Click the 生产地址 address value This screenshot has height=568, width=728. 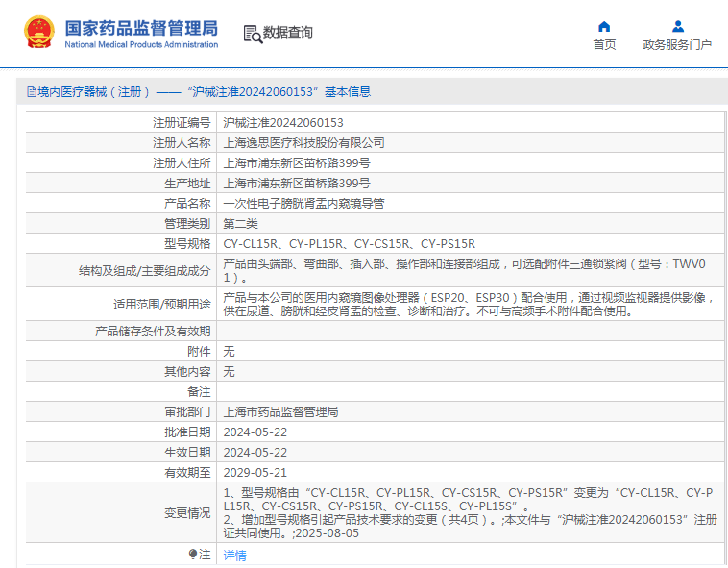click(297, 184)
